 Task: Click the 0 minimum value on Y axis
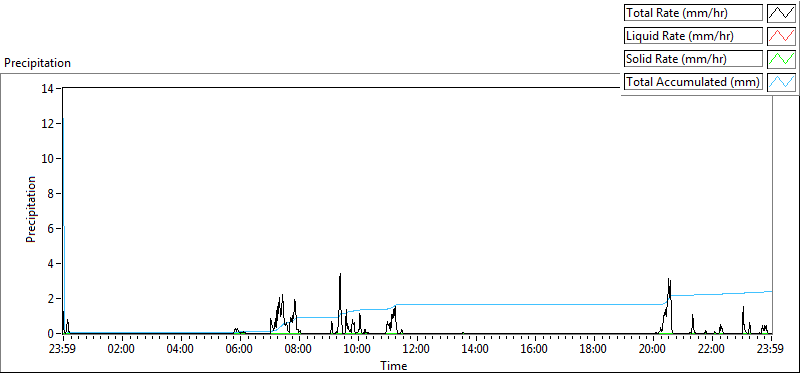tap(52, 334)
